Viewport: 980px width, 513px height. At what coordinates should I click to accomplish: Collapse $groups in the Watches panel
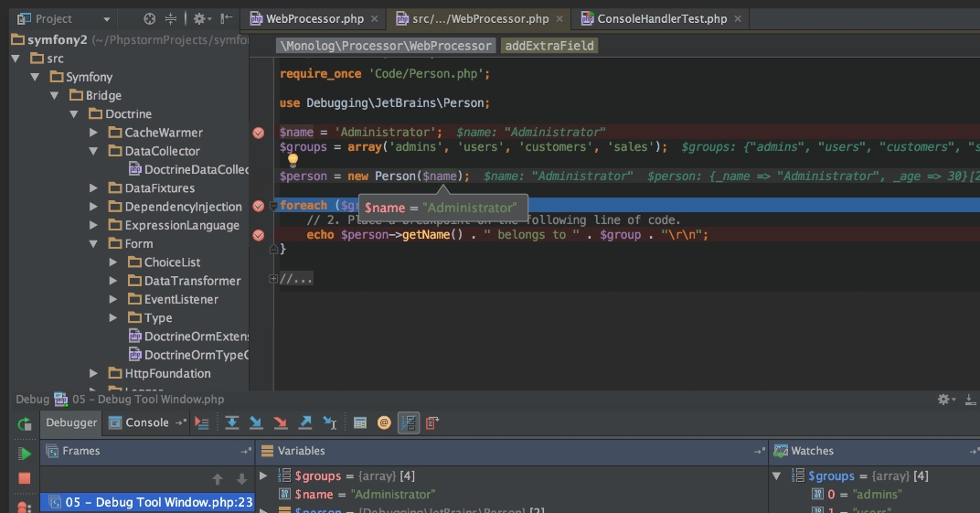coord(777,476)
